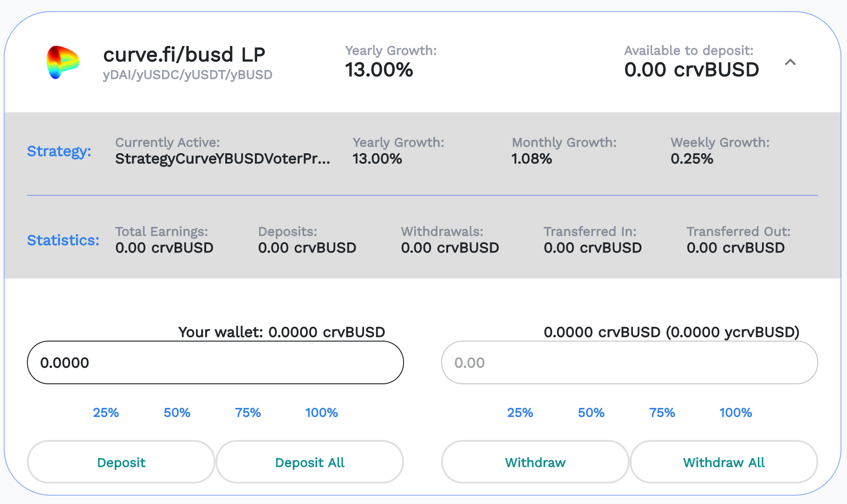The height and width of the screenshot is (504, 847).
Task: Click Transferred In 0.00 crvBUSD value
Action: (593, 248)
